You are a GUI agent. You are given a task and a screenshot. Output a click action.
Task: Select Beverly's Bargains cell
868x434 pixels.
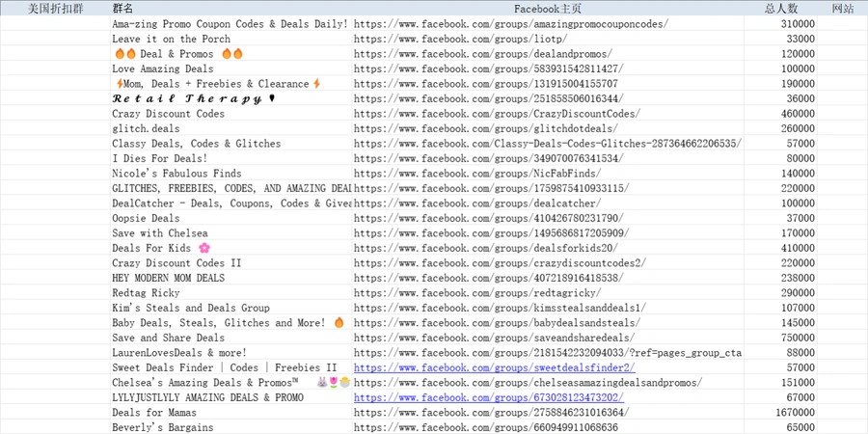tap(231, 427)
